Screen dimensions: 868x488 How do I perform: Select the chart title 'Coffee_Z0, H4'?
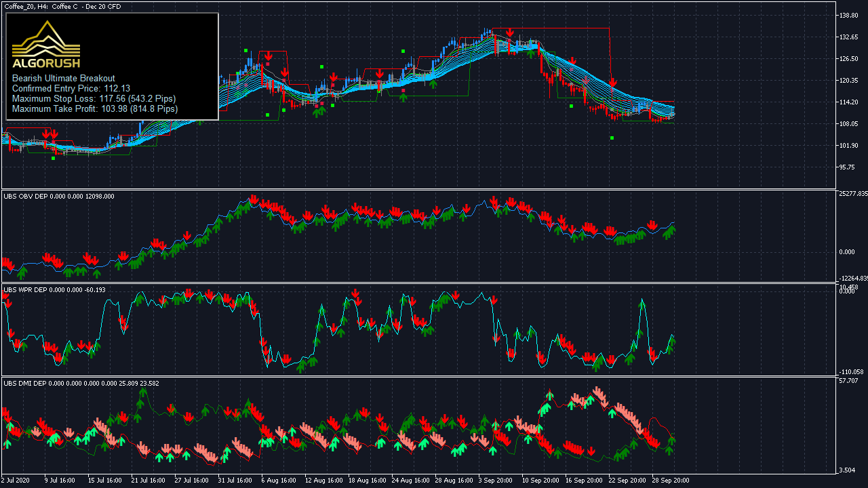coord(25,6)
